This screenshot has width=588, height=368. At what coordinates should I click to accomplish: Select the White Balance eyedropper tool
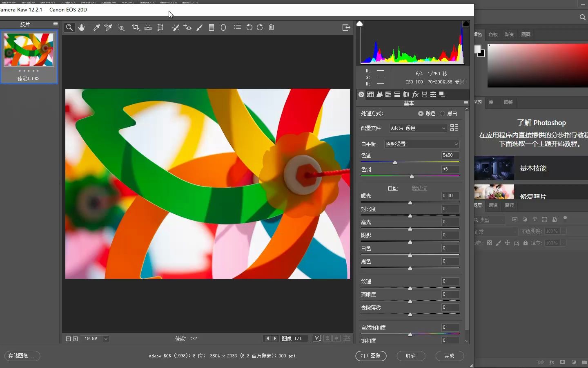point(97,27)
